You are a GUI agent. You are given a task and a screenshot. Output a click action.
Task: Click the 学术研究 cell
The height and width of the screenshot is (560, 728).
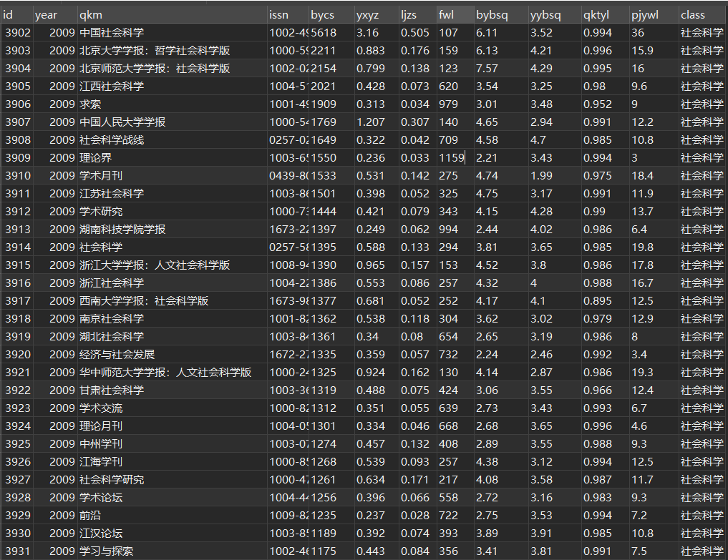173,212
